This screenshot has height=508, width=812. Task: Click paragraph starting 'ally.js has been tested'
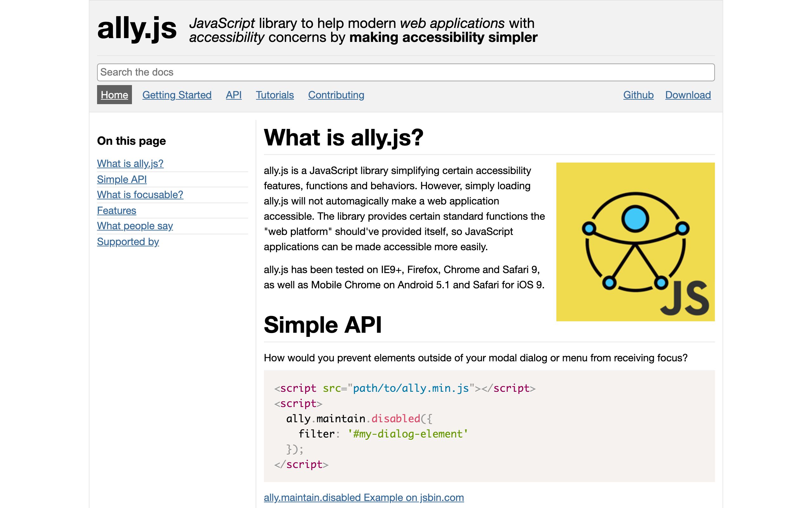(x=404, y=277)
